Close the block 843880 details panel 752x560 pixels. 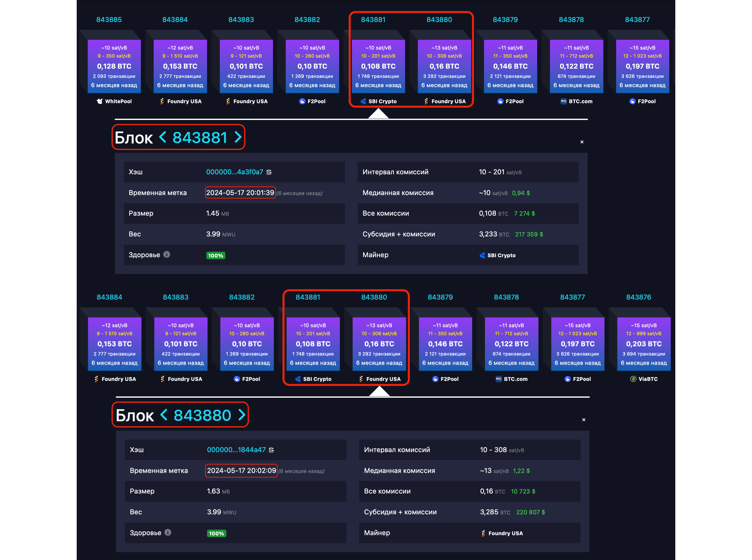point(583,420)
